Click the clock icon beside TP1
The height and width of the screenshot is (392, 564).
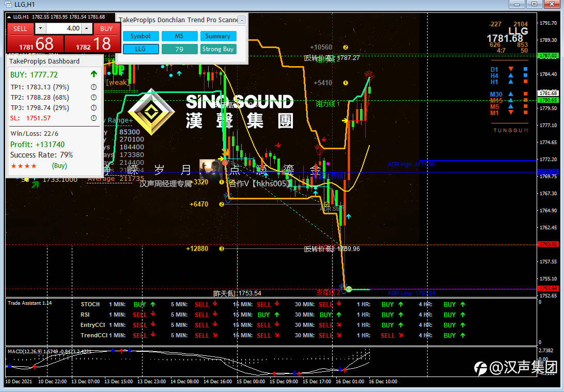click(93, 87)
